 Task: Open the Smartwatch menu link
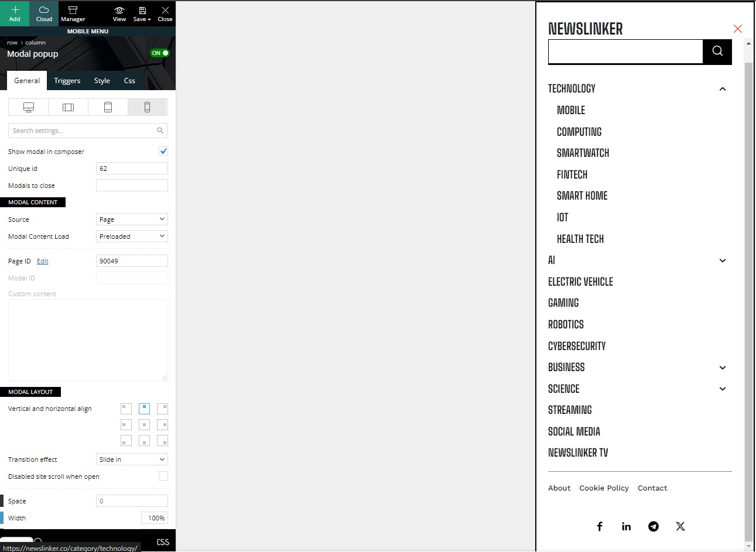pyautogui.click(x=583, y=153)
